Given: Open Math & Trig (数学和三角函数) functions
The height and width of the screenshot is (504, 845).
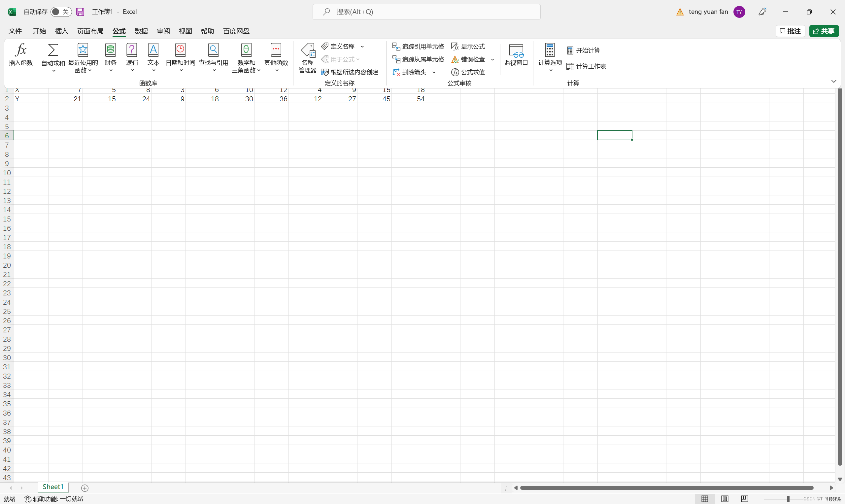Looking at the screenshot, I should 246,58.
